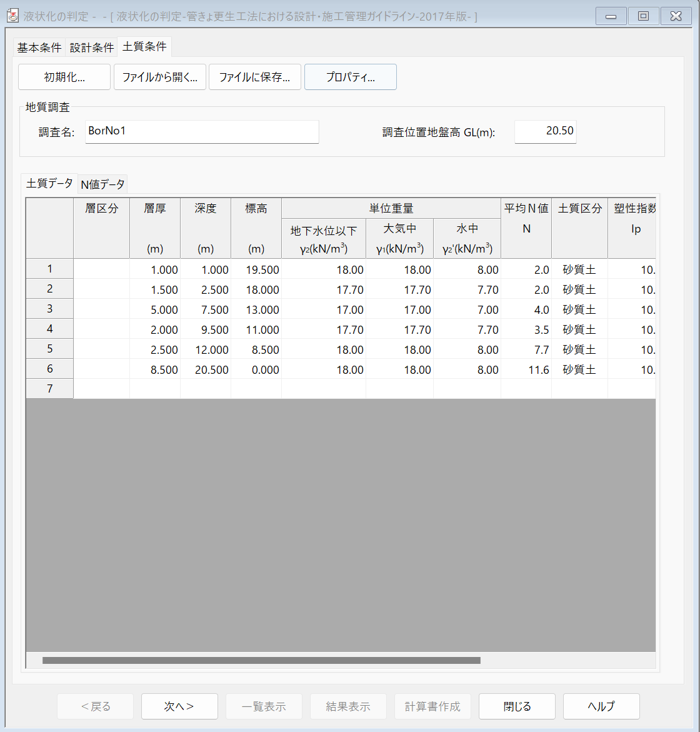The width and height of the screenshot is (700, 732).
Task: Click 塑性指数 Ip column header
Action: [632, 228]
